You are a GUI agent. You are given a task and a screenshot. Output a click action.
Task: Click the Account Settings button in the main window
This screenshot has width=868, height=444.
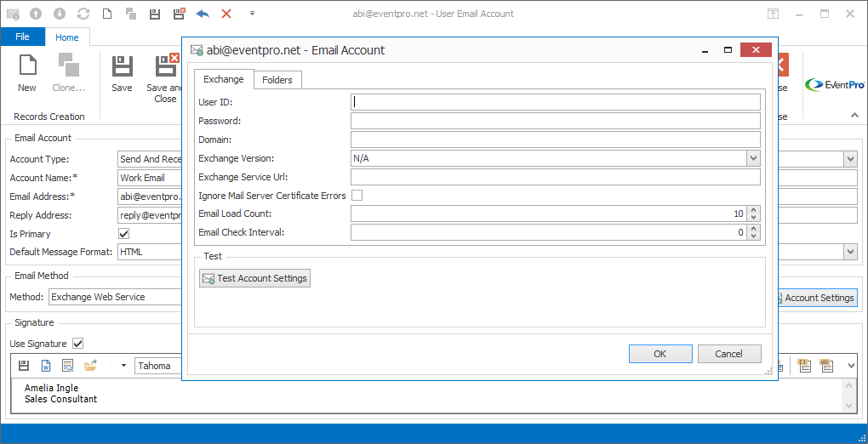[x=817, y=298]
